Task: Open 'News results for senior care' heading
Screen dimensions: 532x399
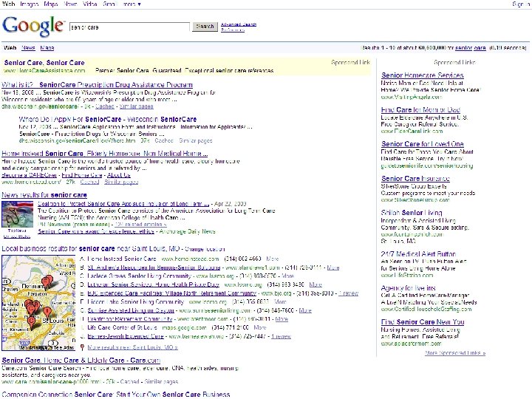Action: [44, 195]
